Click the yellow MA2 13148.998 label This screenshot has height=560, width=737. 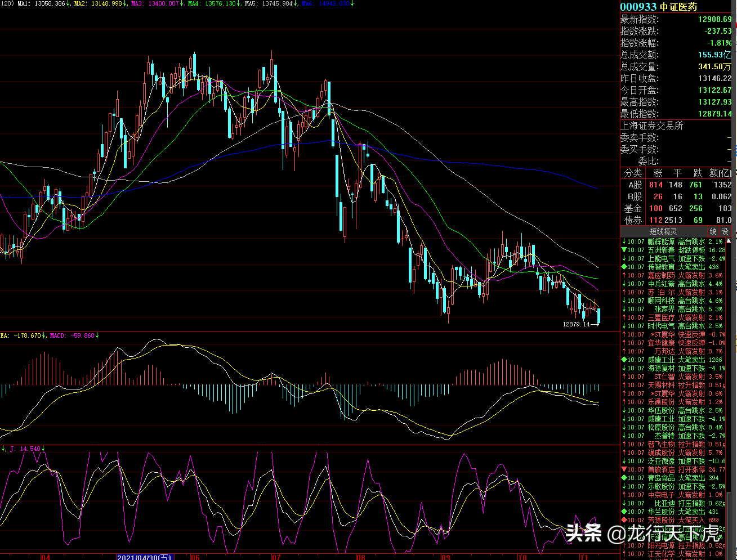101,3
